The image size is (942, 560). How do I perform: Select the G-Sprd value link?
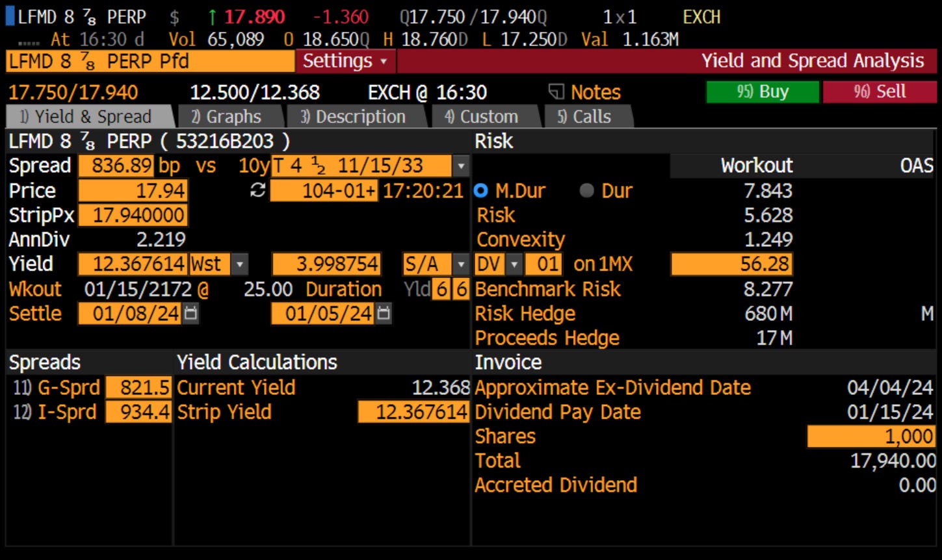[x=138, y=387]
